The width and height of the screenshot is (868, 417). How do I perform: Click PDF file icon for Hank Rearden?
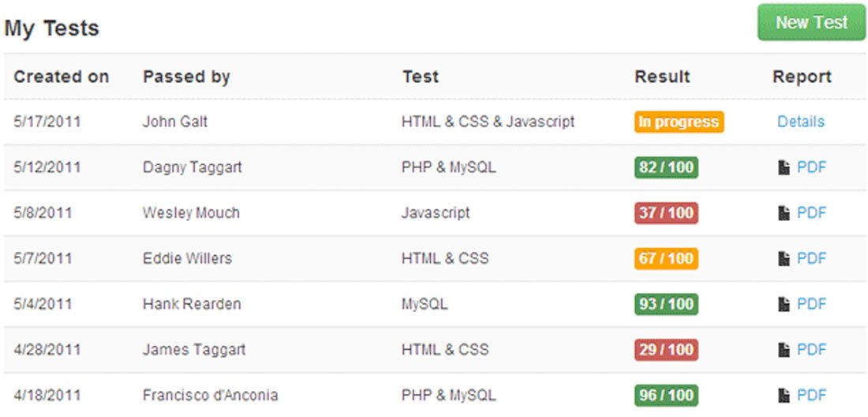click(x=784, y=304)
